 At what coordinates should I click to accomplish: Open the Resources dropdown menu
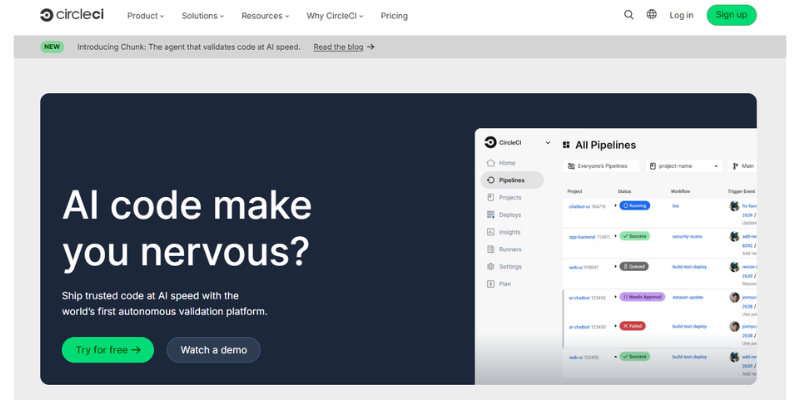[x=265, y=16]
